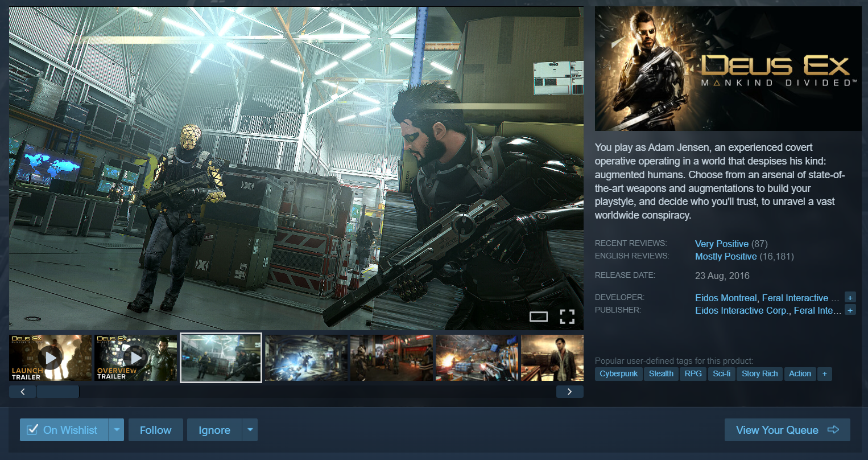Select the English Reviews label
The height and width of the screenshot is (460, 868).
pyautogui.click(x=632, y=256)
